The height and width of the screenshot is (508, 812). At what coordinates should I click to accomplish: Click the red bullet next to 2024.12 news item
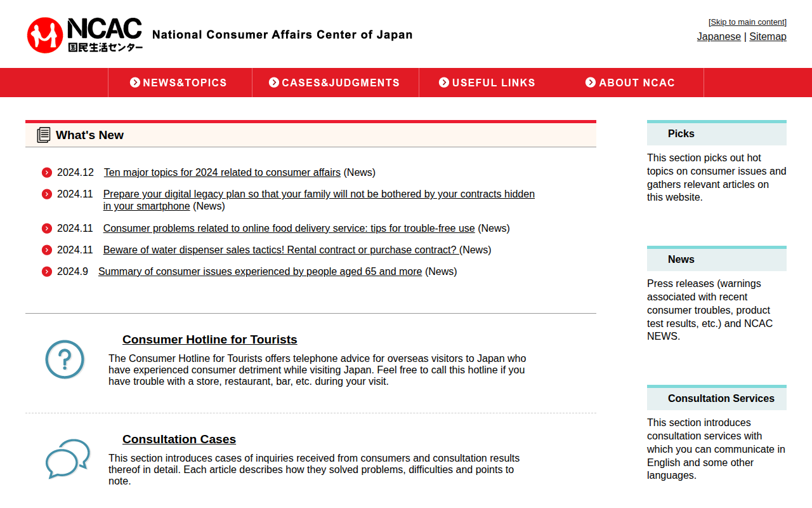(x=47, y=173)
